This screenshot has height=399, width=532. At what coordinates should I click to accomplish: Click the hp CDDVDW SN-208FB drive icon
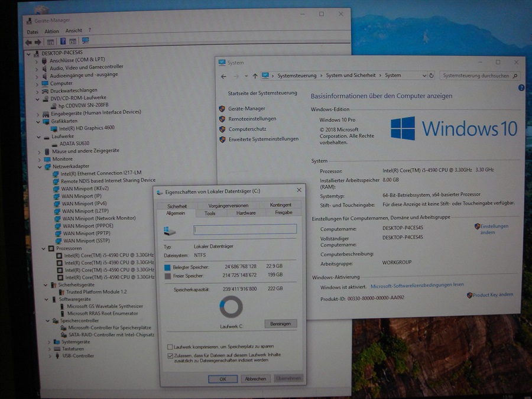tap(53, 106)
